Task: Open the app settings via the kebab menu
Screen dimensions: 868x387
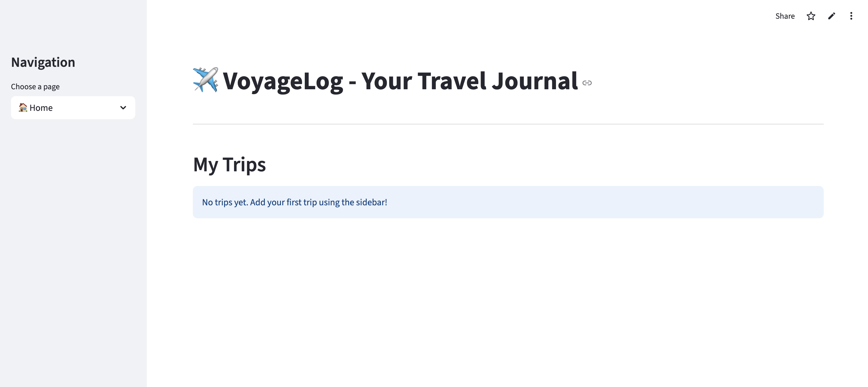Action: (851, 16)
